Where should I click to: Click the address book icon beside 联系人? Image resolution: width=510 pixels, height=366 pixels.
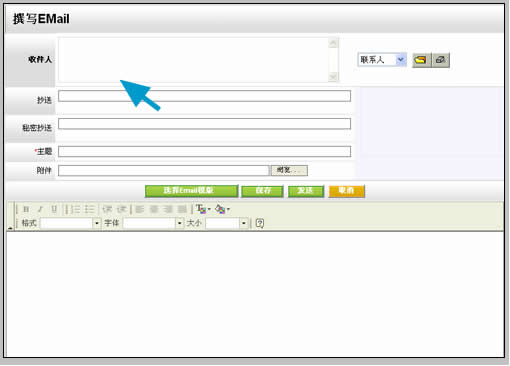(x=421, y=60)
